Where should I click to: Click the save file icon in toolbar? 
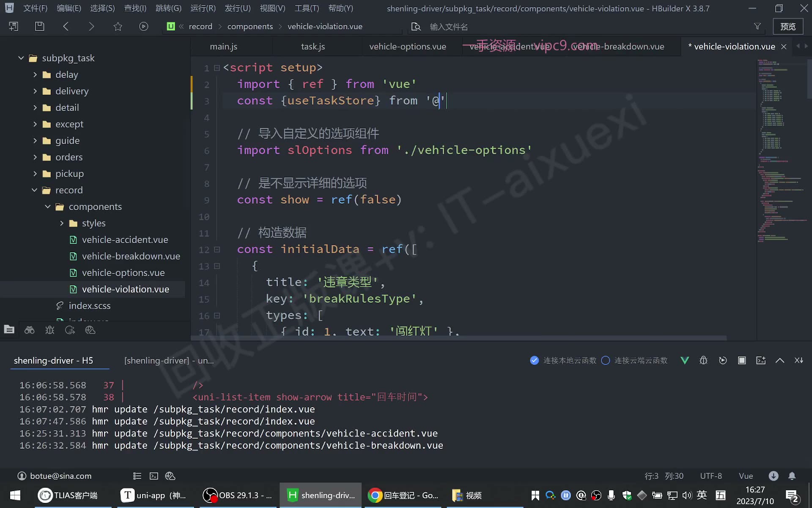pyautogui.click(x=39, y=26)
